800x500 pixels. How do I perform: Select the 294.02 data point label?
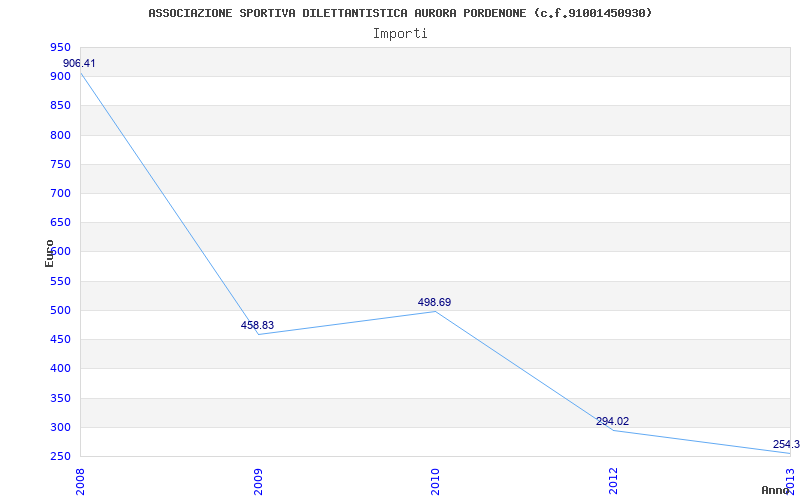[x=612, y=421]
